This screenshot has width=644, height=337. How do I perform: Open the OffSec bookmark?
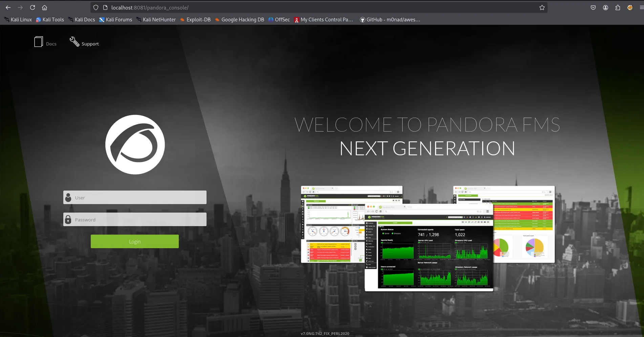[x=279, y=20]
